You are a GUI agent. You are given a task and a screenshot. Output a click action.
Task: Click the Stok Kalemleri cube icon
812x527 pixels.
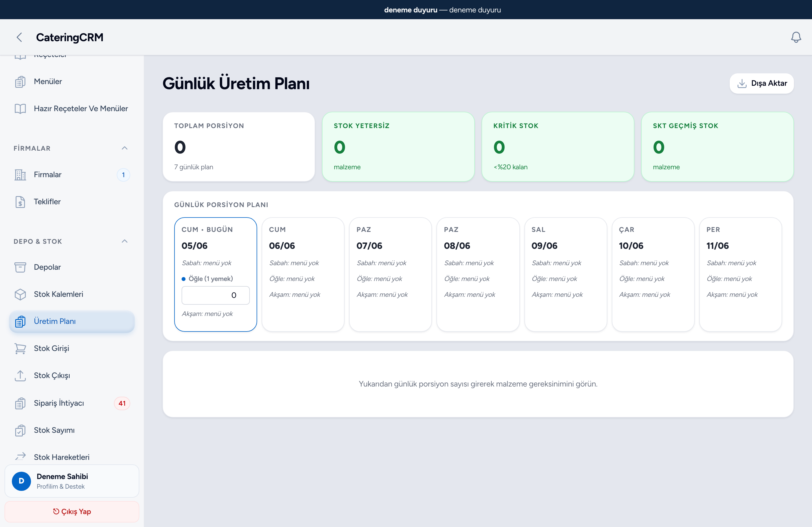tap(20, 294)
